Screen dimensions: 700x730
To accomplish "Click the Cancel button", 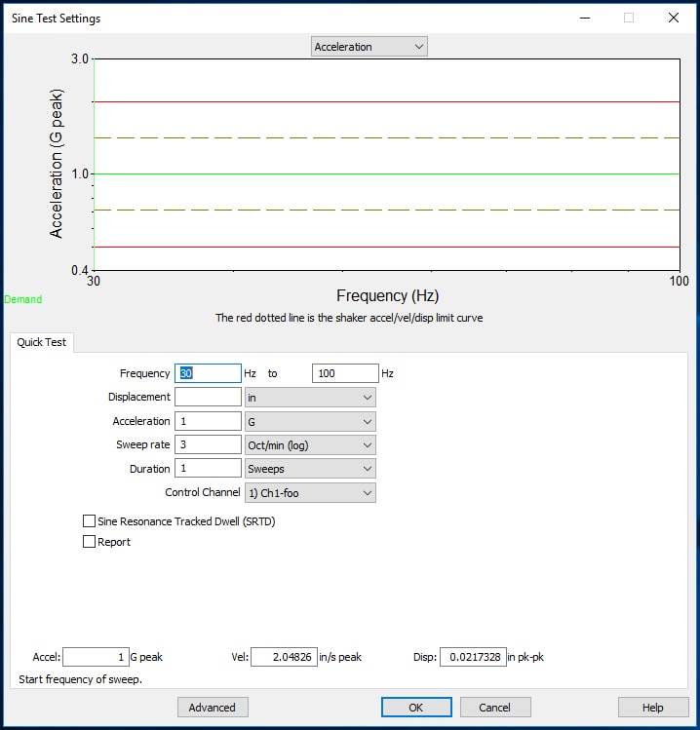I will coord(495,708).
